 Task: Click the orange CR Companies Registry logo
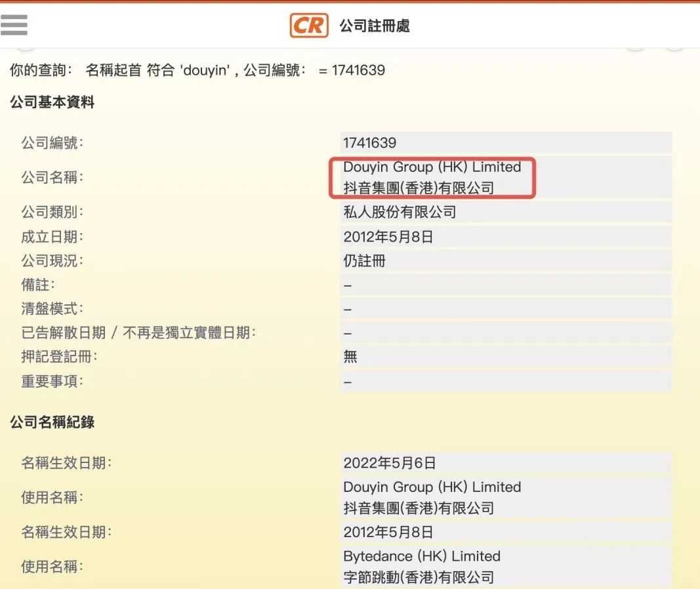[309, 26]
